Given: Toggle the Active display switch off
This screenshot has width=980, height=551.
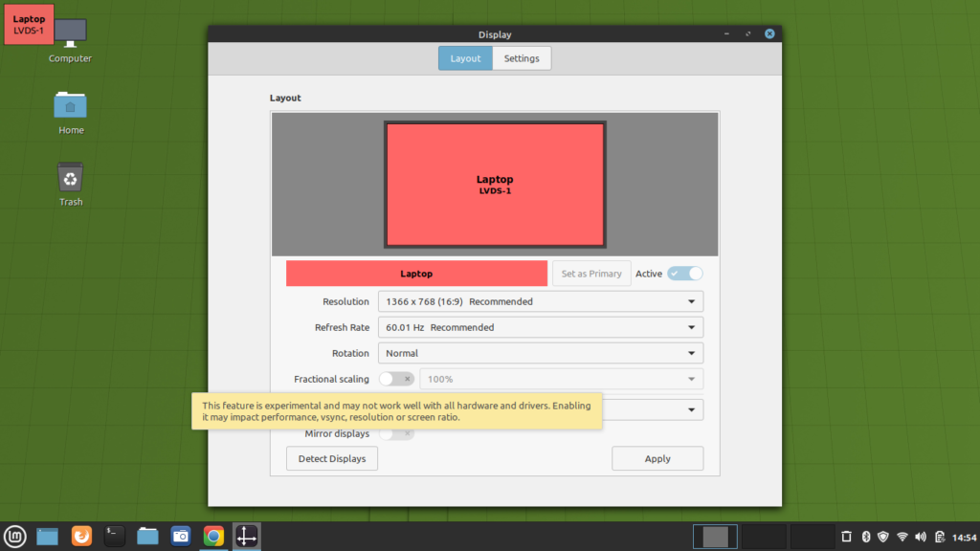Looking at the screenshot, I should click(685, 274).
